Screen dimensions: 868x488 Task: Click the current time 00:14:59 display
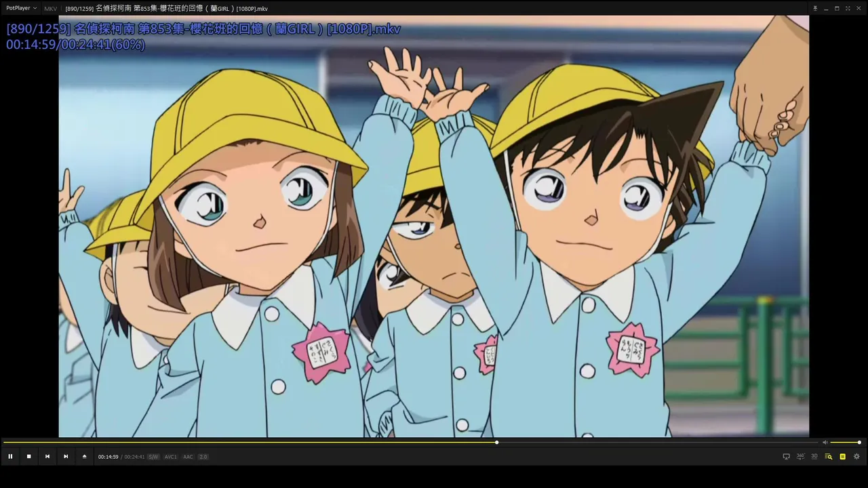point(108,457)
